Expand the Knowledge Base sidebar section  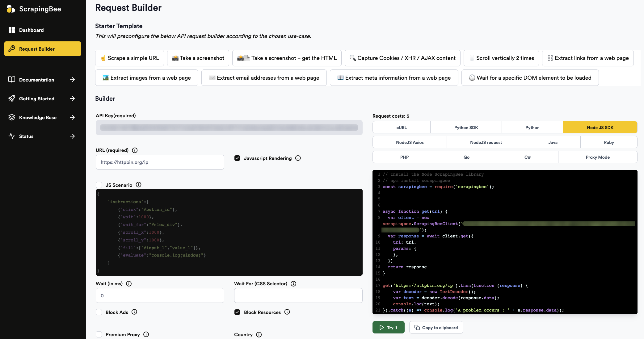pos(72,117)
